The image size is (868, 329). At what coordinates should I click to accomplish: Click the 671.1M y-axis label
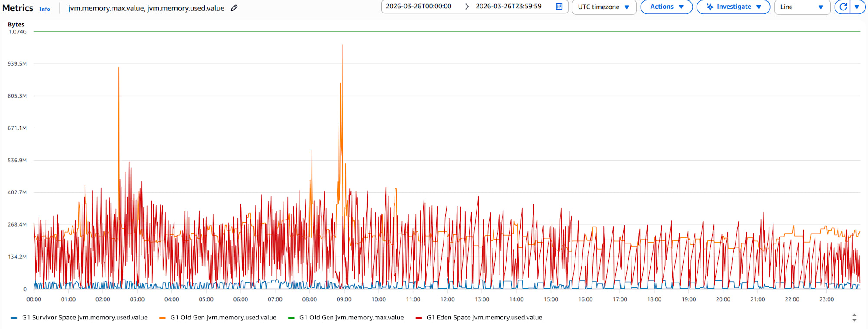(x=17, y=128)
